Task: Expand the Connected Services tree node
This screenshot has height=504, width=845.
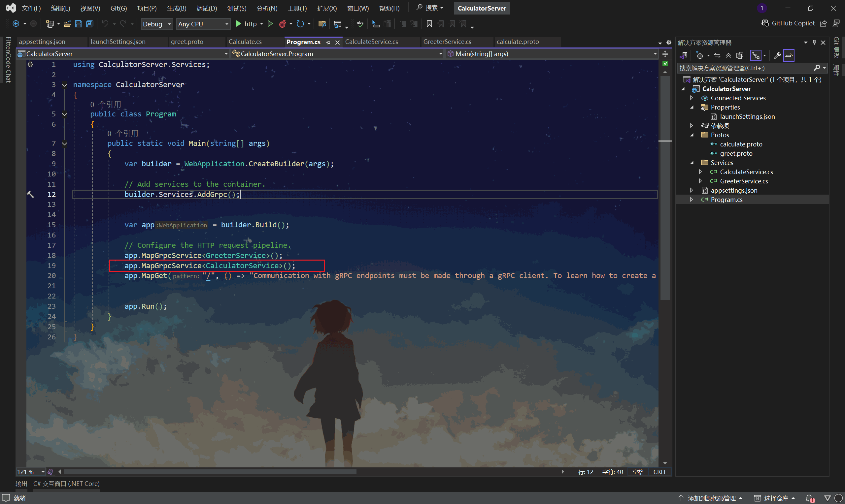Action: point(692,98)
